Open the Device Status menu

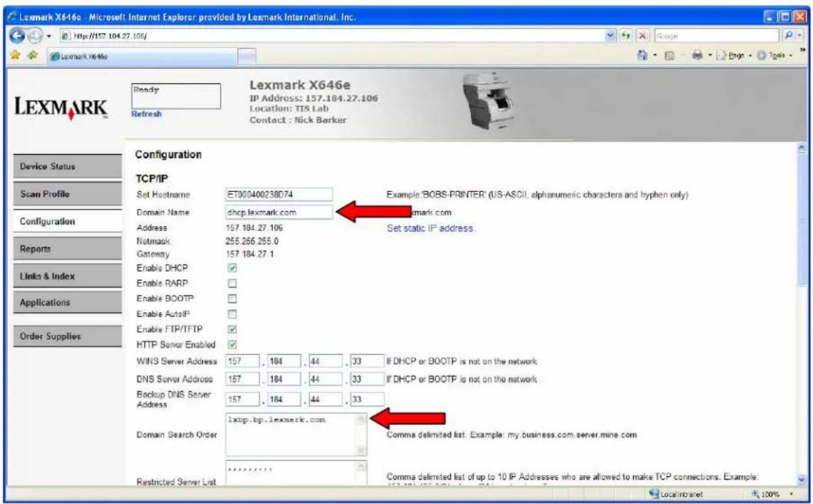[x=67, y=166]
